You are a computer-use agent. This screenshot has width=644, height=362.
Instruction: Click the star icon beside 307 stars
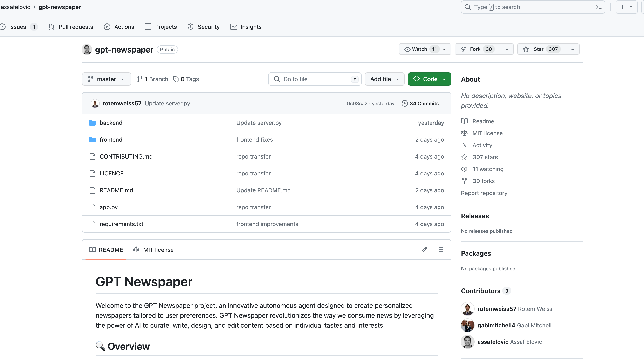click(x=464, y=157)
